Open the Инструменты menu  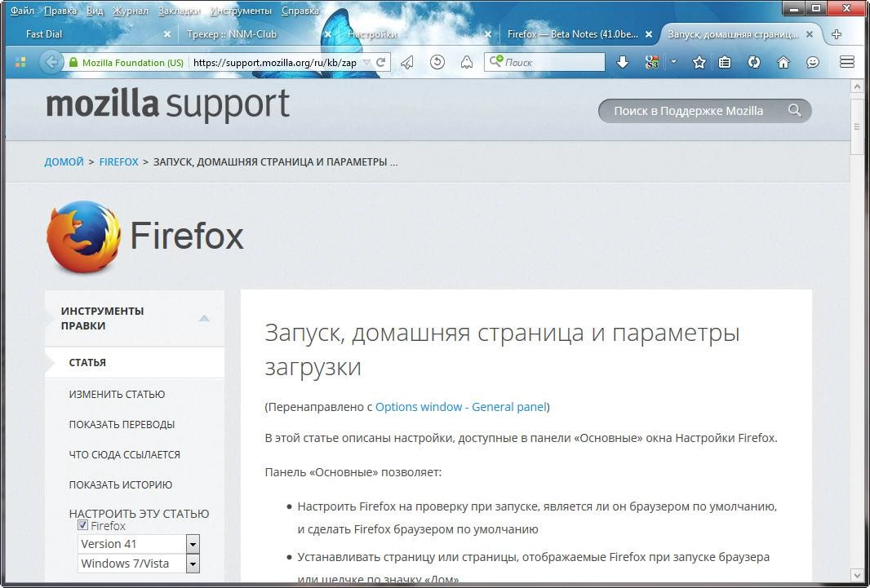point(241,11)
